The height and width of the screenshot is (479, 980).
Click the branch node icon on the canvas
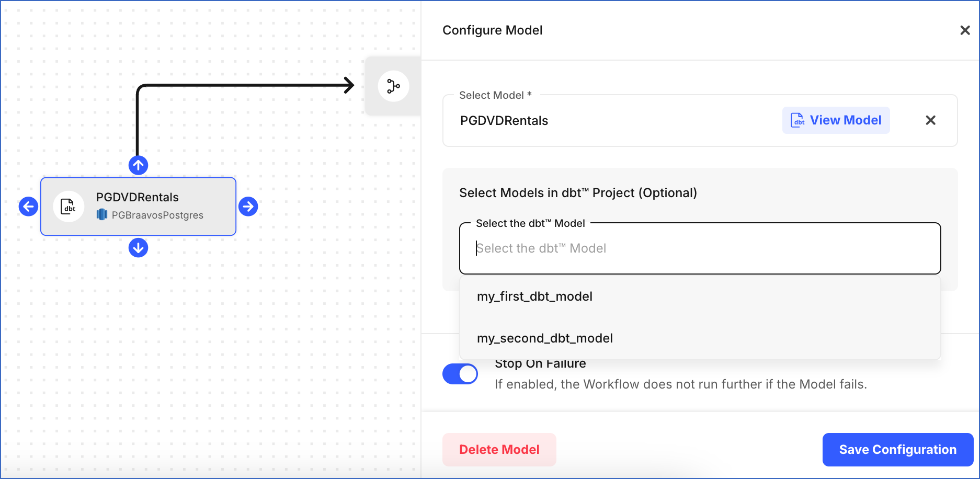click(x=393, y=86)
